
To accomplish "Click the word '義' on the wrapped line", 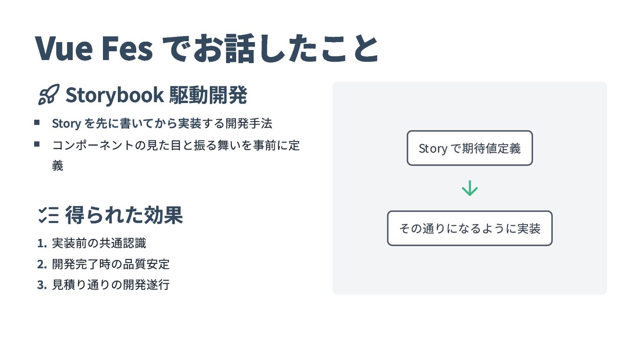I will [57, 166].
